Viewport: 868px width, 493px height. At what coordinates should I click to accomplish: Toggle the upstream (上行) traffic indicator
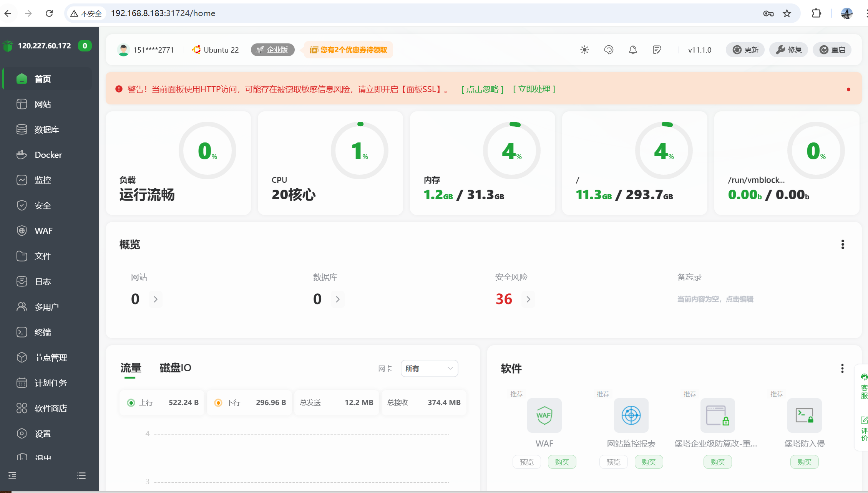coord(131,403)
